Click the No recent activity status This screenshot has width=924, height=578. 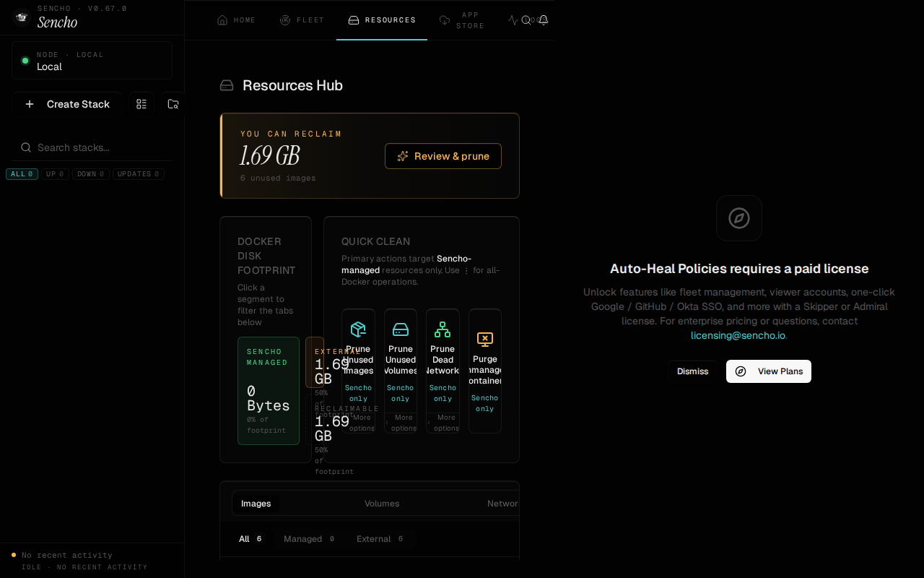coord(67,555)
